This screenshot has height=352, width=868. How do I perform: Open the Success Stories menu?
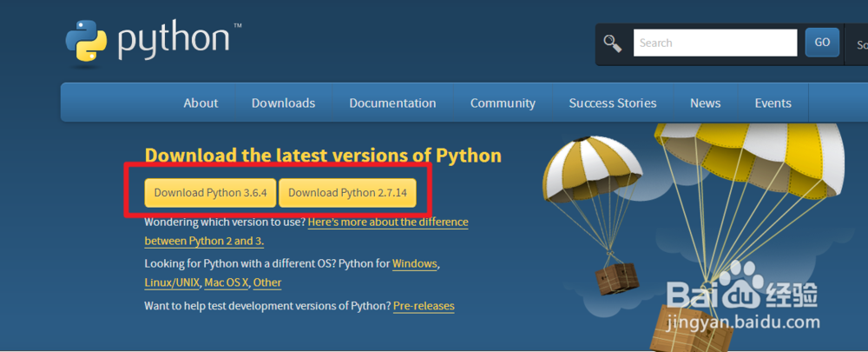[613, 103]
